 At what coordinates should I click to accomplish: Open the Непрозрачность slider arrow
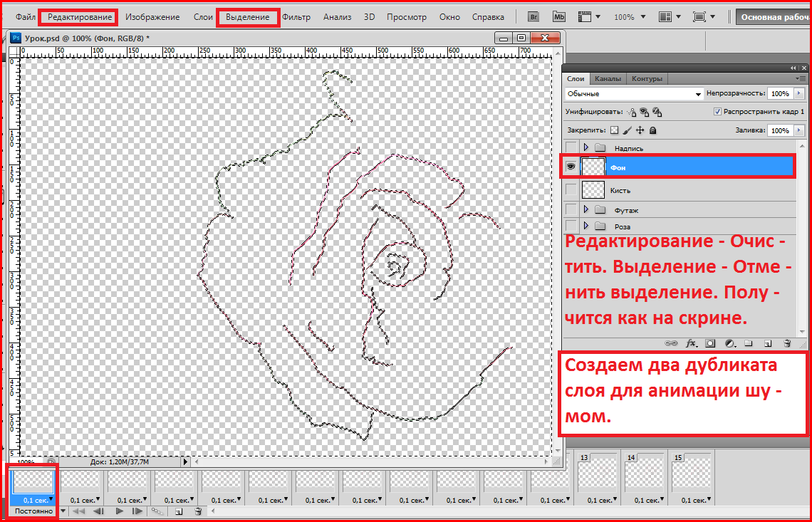[800, 94]
